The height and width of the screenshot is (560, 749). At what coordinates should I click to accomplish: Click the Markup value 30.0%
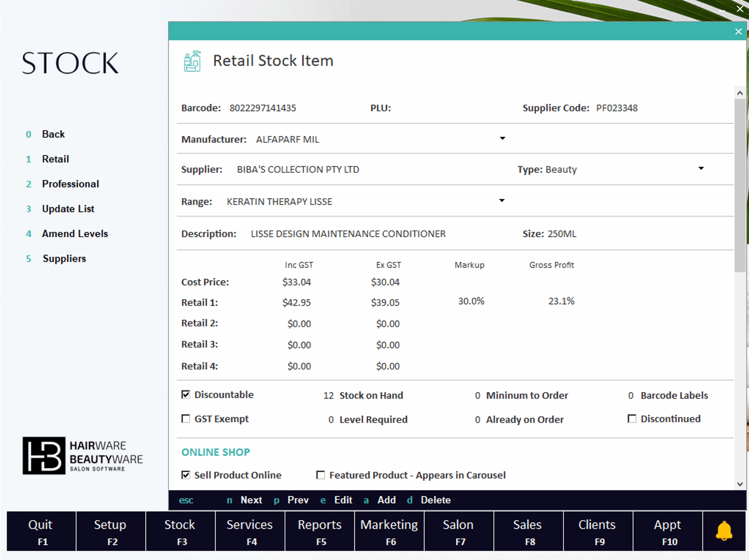point(471,301)
